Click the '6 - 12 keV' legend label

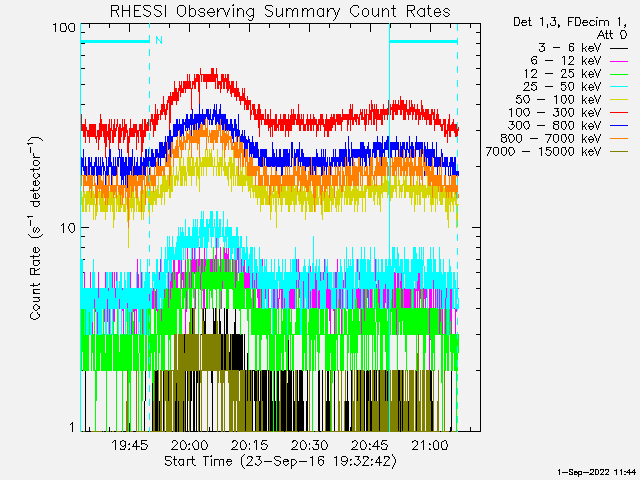[x=566, y=61]
